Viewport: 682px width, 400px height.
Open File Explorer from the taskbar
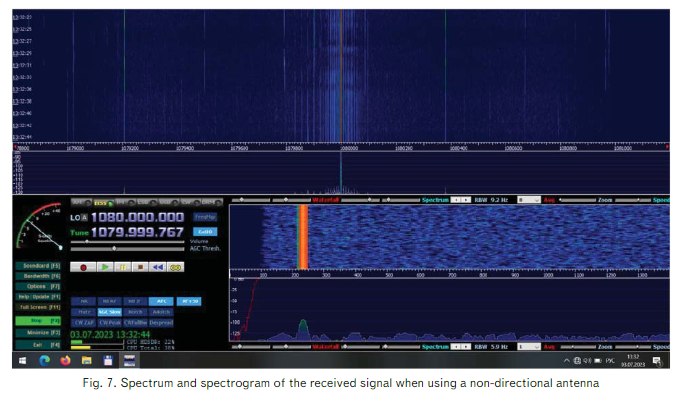87,360
